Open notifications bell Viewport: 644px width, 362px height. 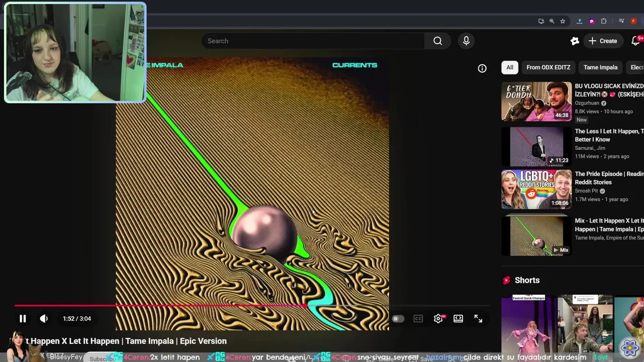(635, 41)
